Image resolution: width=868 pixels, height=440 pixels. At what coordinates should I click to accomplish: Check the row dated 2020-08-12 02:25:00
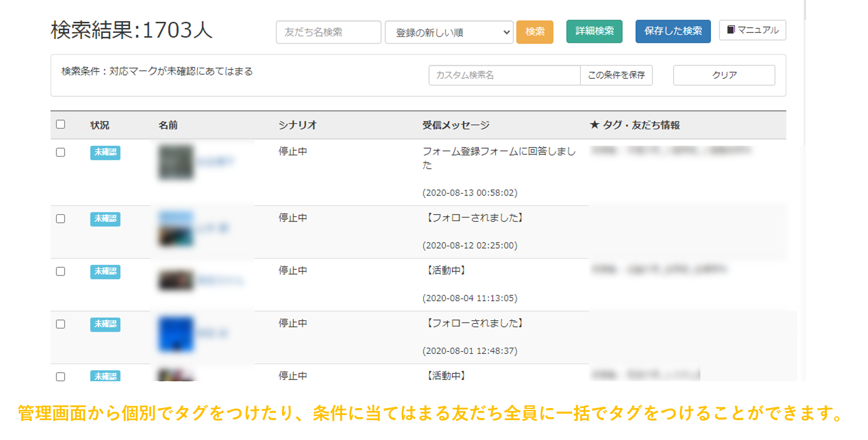point(61,219)
